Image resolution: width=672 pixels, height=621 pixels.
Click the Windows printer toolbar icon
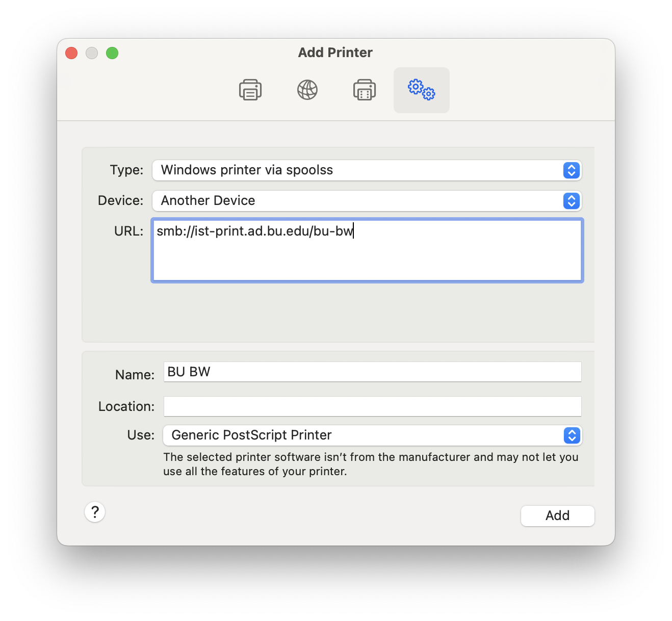pos(364,90)
